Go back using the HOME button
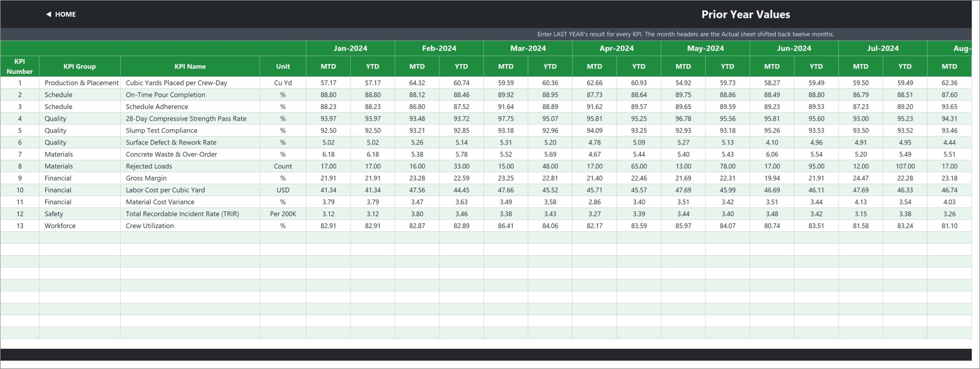This screenshot has width=980, height=369. pos(61,14)
